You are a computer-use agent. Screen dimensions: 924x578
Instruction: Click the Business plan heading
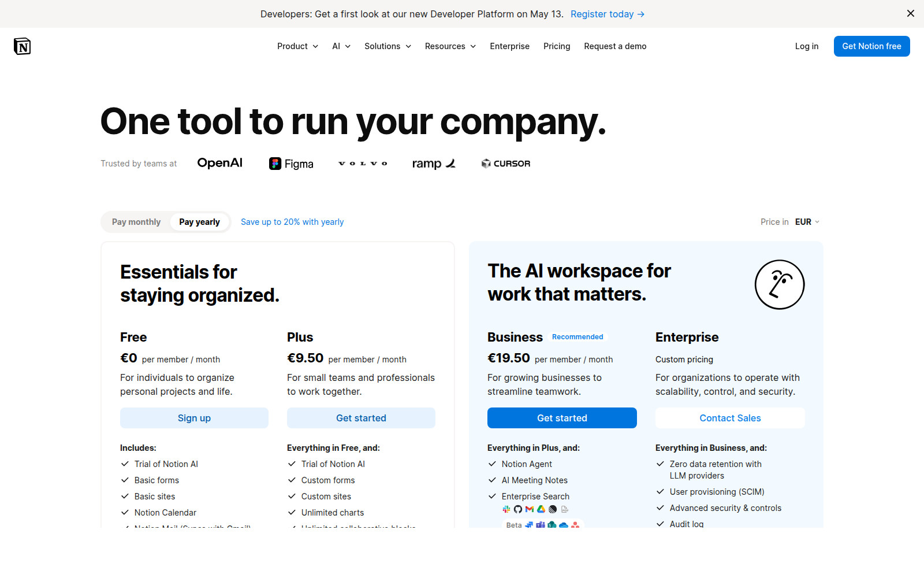pos(515,337)
